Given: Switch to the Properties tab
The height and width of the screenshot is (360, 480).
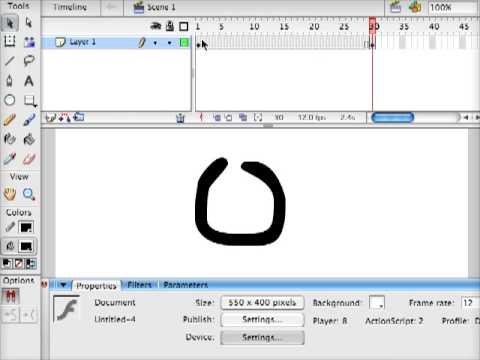Looking at the screenshot, I should [x=96, y=286].
